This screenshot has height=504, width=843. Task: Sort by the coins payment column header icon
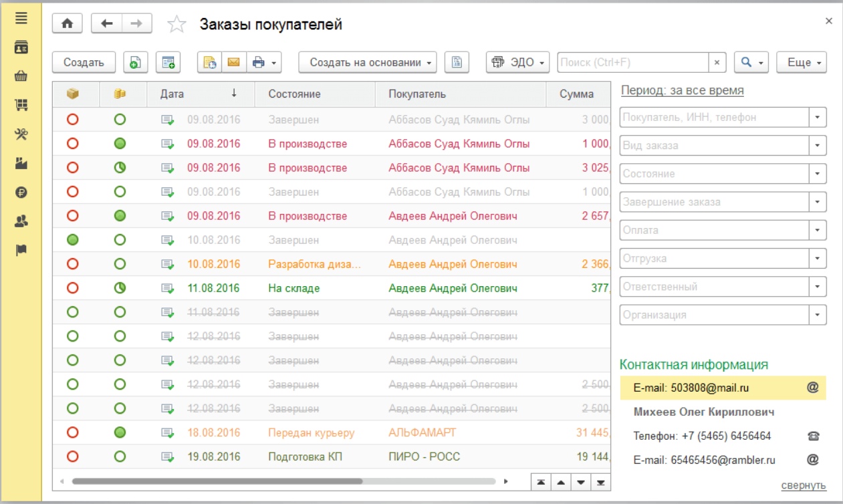(x=120, y=94)
